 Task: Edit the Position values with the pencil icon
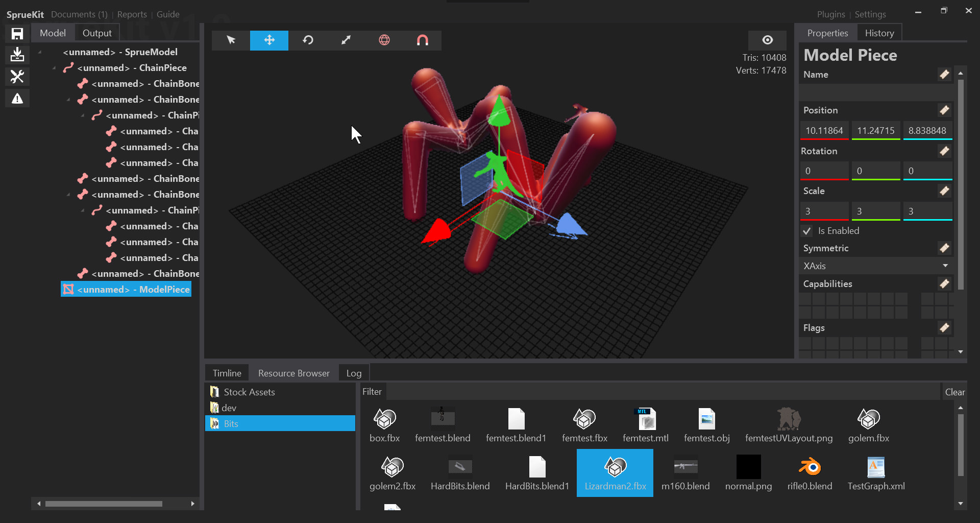[x=944, y=109]
